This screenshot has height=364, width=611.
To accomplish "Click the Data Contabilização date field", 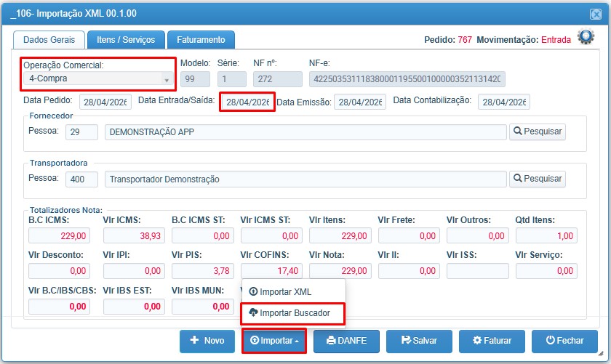I will [504, 102].
